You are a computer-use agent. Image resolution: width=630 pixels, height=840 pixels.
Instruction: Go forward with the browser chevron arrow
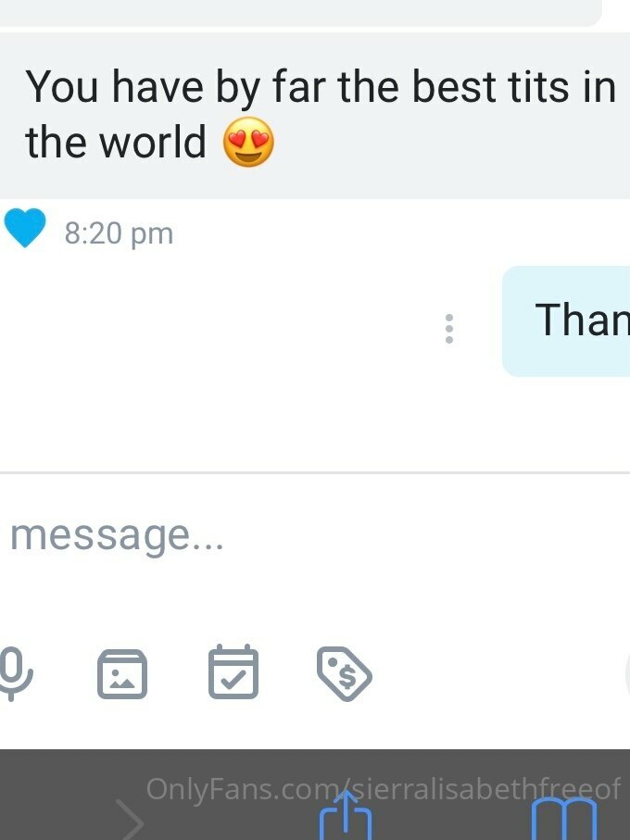[x=131, y=821]
